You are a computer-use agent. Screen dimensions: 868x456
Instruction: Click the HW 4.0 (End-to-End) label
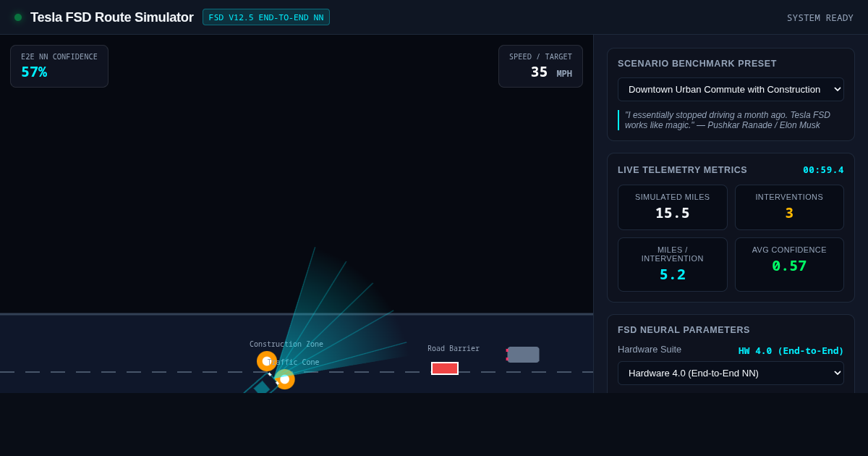[791, 350]
